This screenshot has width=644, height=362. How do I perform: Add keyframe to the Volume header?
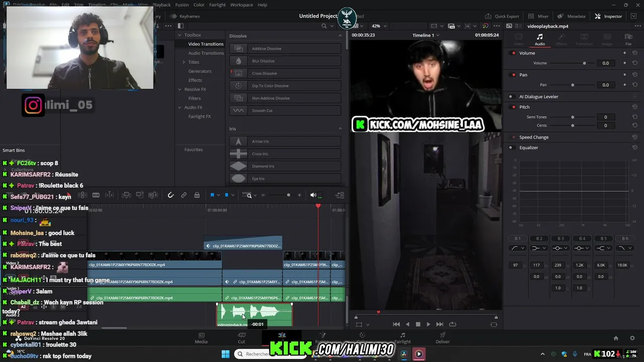[x=624, y=53]
